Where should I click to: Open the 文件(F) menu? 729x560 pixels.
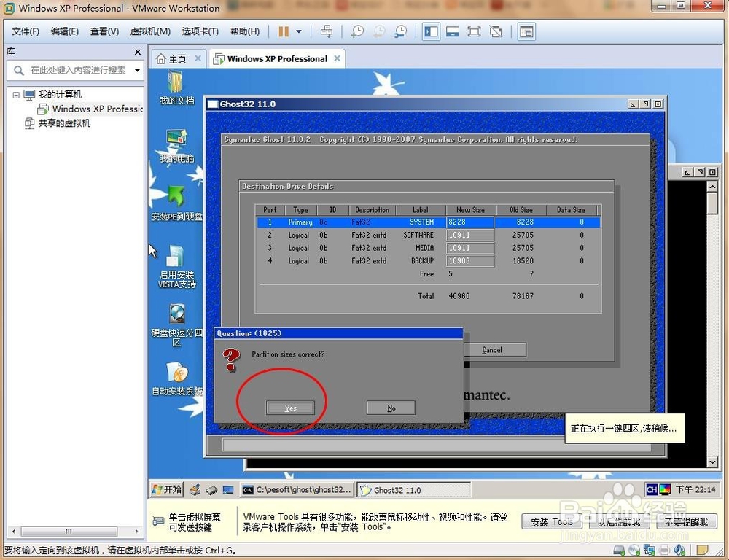[26, 31]
